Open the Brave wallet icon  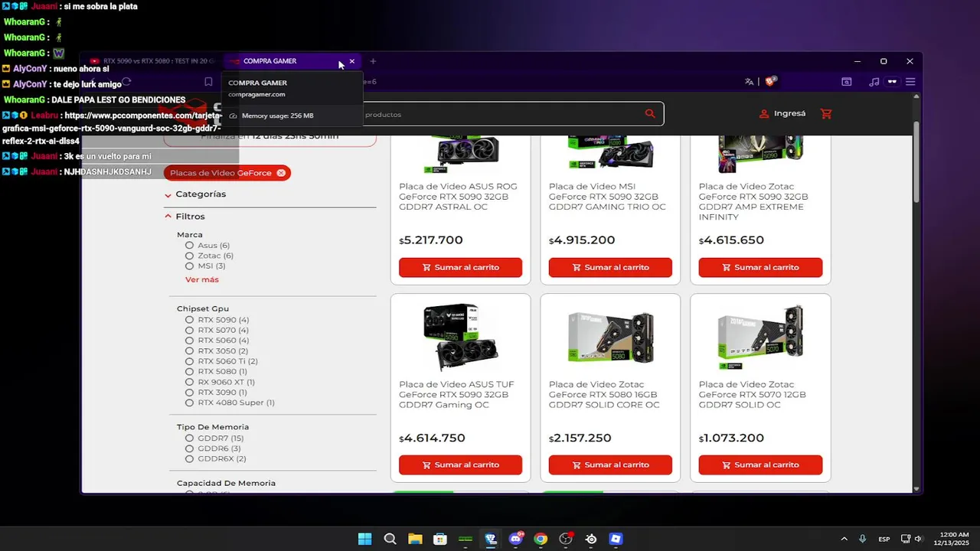point(892,81)
